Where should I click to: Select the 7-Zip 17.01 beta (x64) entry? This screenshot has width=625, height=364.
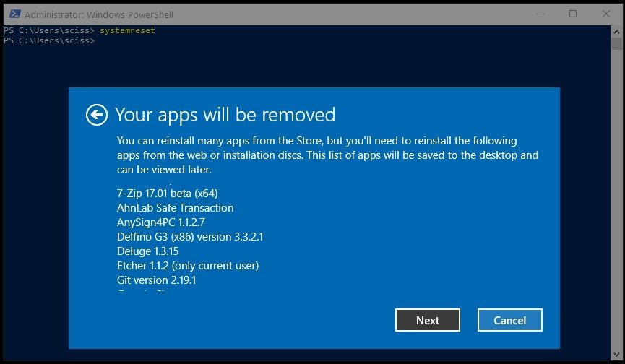tap(168, 194)
